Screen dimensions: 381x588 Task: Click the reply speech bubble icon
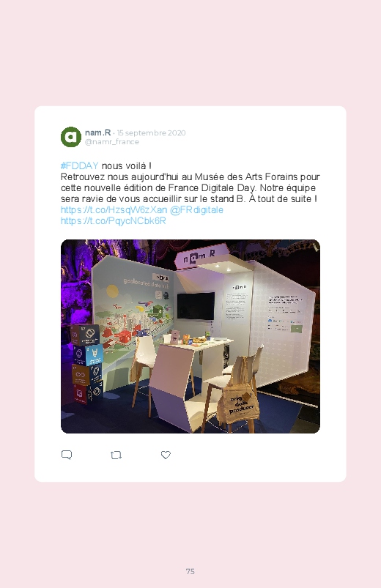[x=67, y=455]
